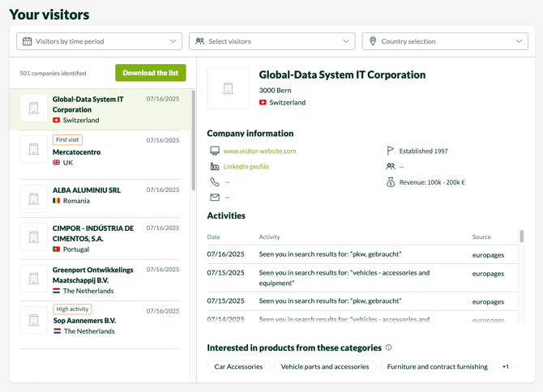Click the Netherlands flag under Greenport Ontwikkelings
Image resolution: width=543 pixels, height=392 pixels.
(x=57, y=291)
